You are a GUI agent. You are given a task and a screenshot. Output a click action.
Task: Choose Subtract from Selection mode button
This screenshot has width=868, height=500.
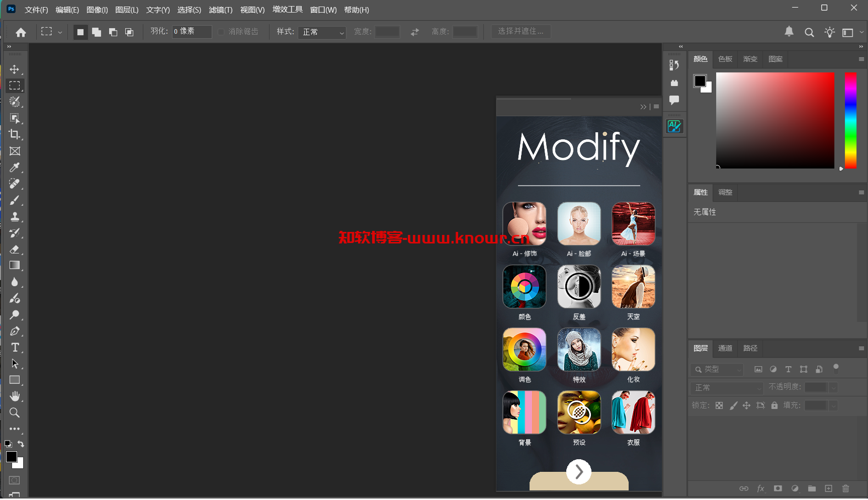coord(113,32)
